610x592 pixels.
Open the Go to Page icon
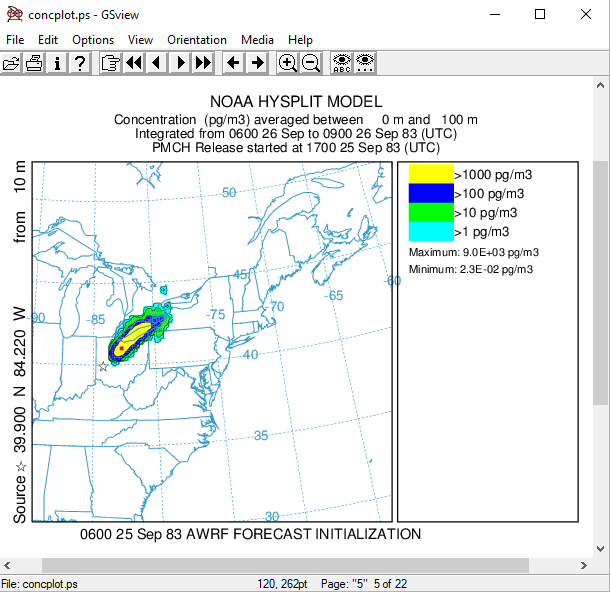110,63
